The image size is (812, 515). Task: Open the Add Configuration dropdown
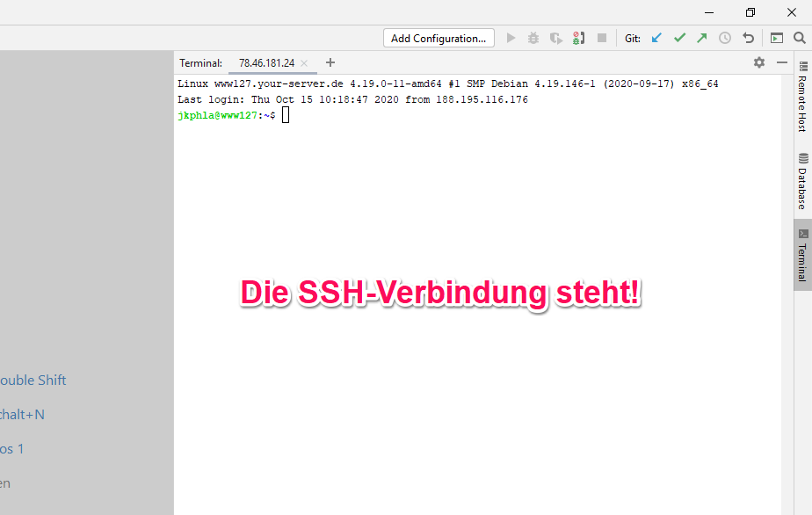[x=438, y=38]
